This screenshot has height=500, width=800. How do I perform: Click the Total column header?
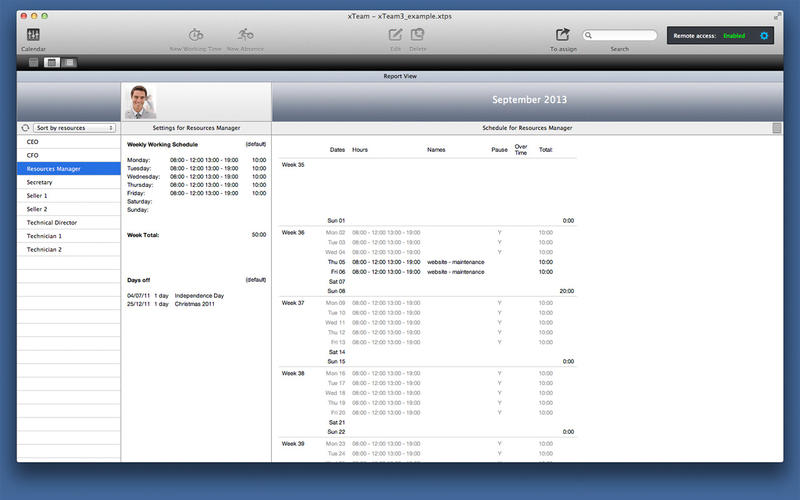545,150
